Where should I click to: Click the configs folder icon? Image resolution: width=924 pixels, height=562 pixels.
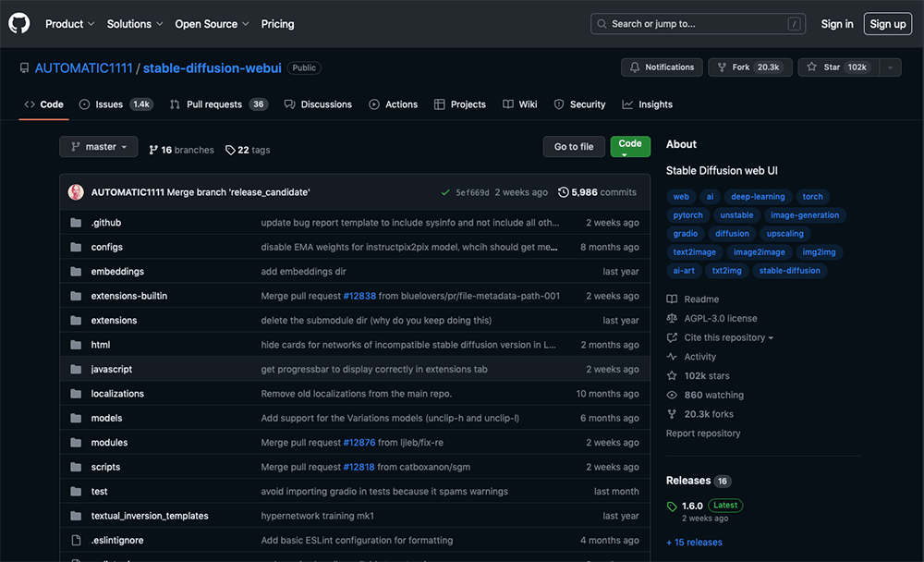[76, 247]
